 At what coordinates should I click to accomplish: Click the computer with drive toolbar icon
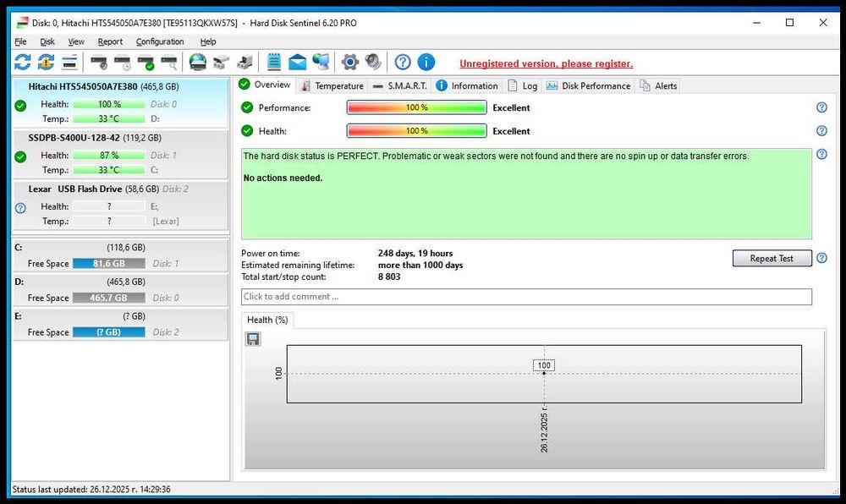pyautogui.click(x=245, y=63)
